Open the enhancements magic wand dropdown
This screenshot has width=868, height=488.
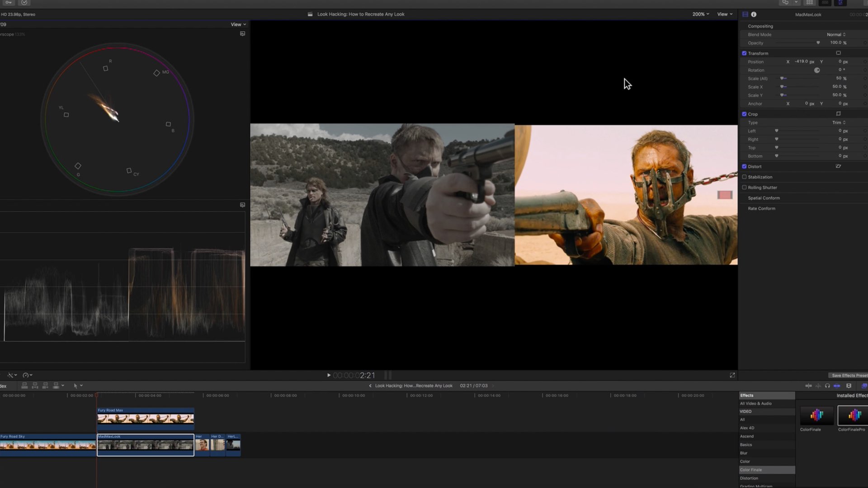[x=12, y=375]
